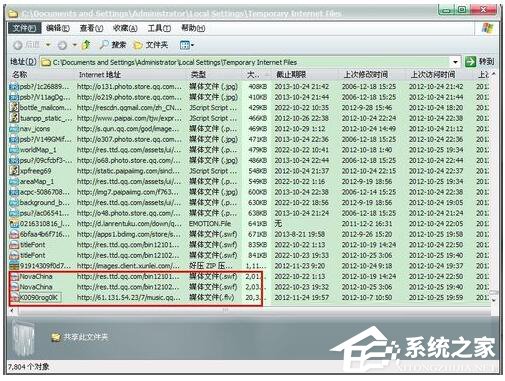Expand the address bar dropdown arrow
The height and width of the screenshot is (381, 505).
point(455,62)
